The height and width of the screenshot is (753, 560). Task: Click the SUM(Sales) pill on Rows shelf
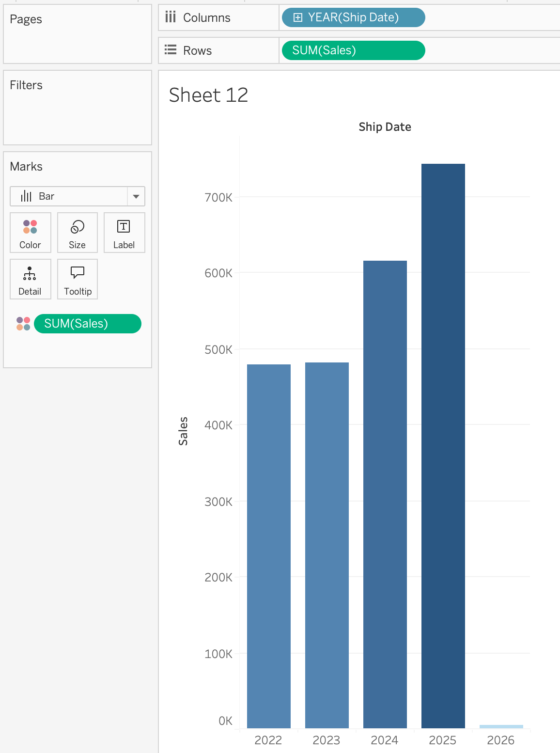tap(353, 50)
